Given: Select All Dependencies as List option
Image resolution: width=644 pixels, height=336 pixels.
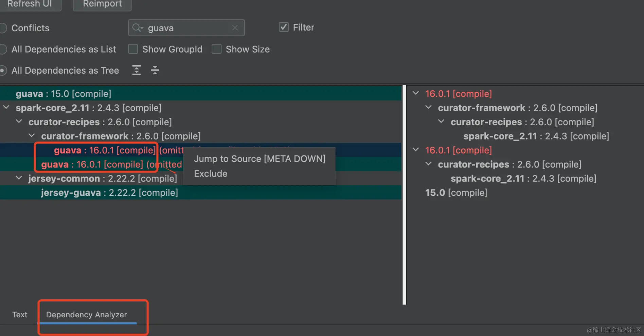Looking at the screenshot, I should click(3, 50).
